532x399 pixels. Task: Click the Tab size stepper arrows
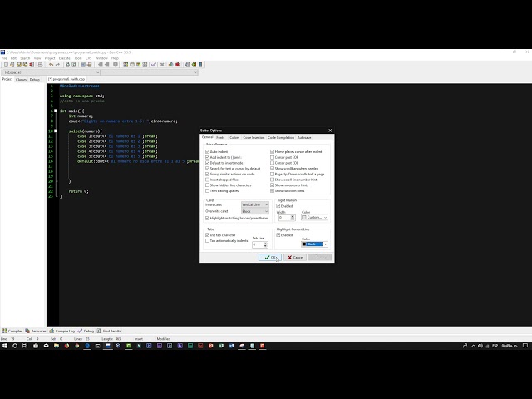pyautogui.click(x=265, y=244)
